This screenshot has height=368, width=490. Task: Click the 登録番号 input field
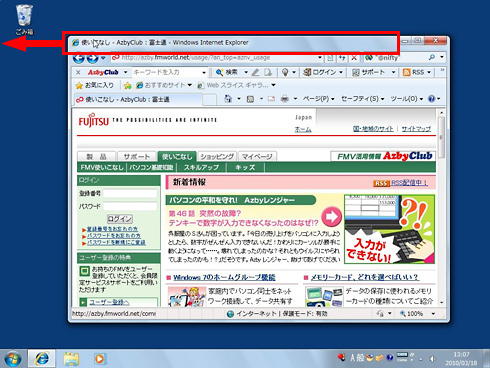pos(130,193)
